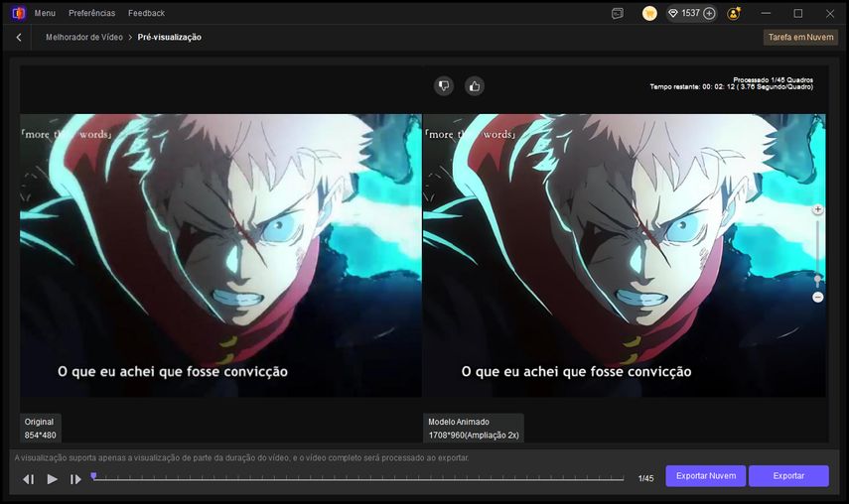Open the Menu item

45,13
